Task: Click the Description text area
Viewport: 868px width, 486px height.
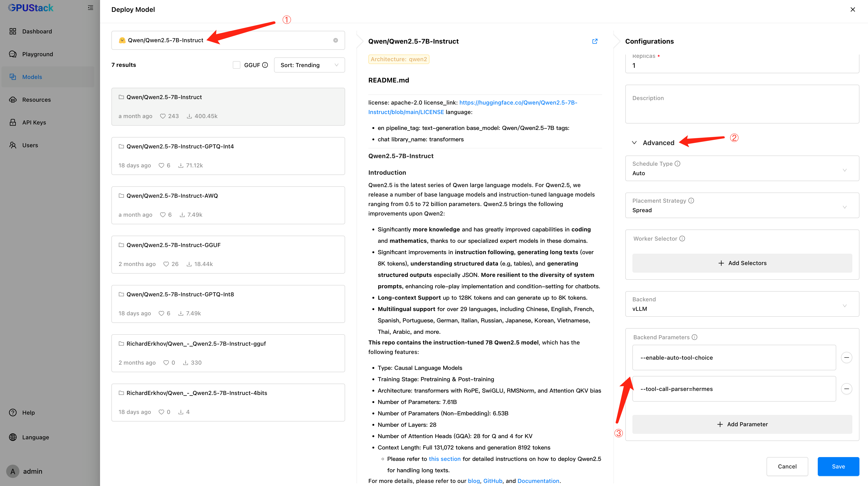Action: [742, 104]
